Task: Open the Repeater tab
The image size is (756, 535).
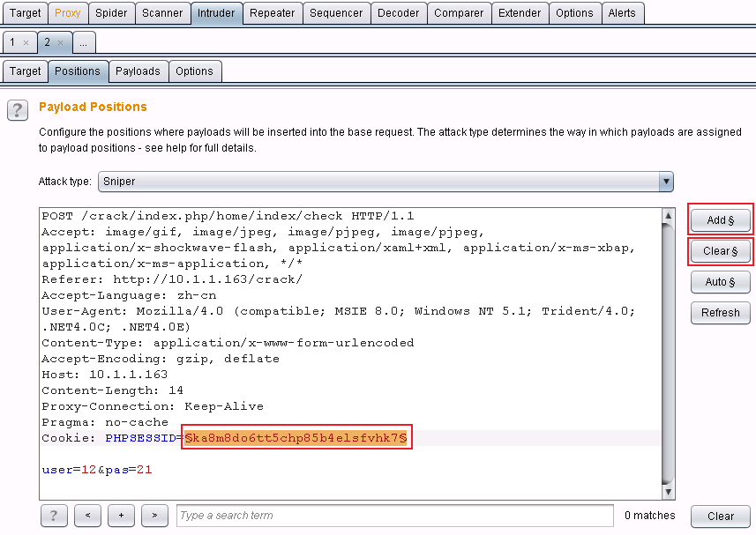Action: click(x=272, y=13)
